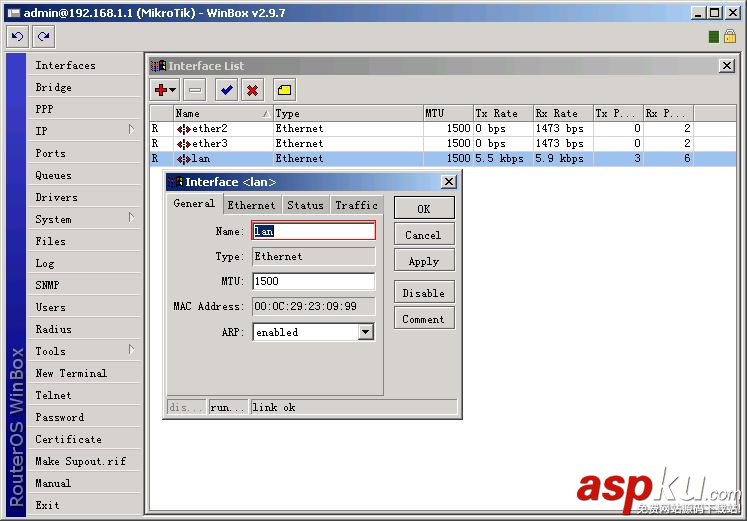Click the green status indicator square

pyautogui.click(x=713, y=37)
